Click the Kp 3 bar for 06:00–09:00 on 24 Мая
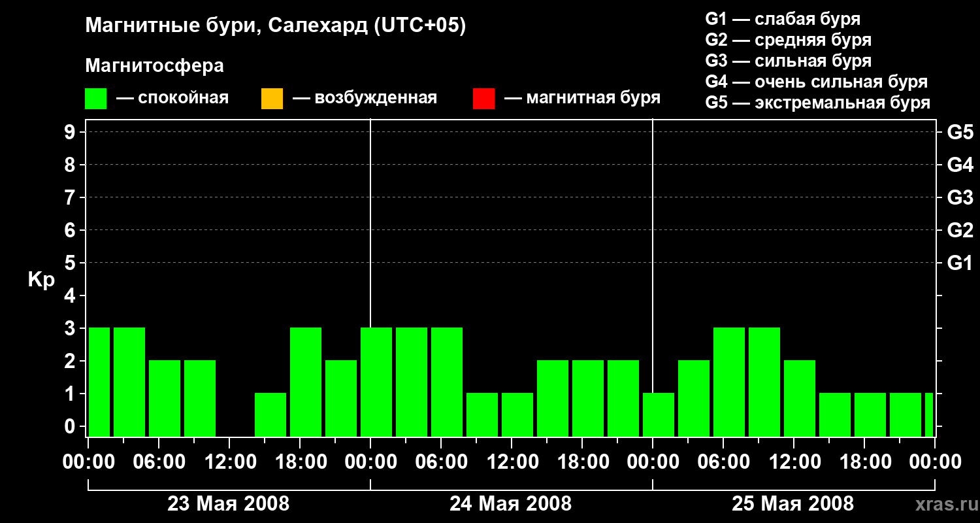The width and height of the screenshot is (980, 523). point(447,382)
